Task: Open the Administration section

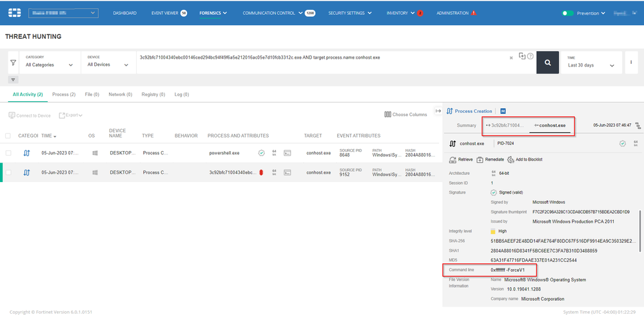Action: [x=452, y=13]
